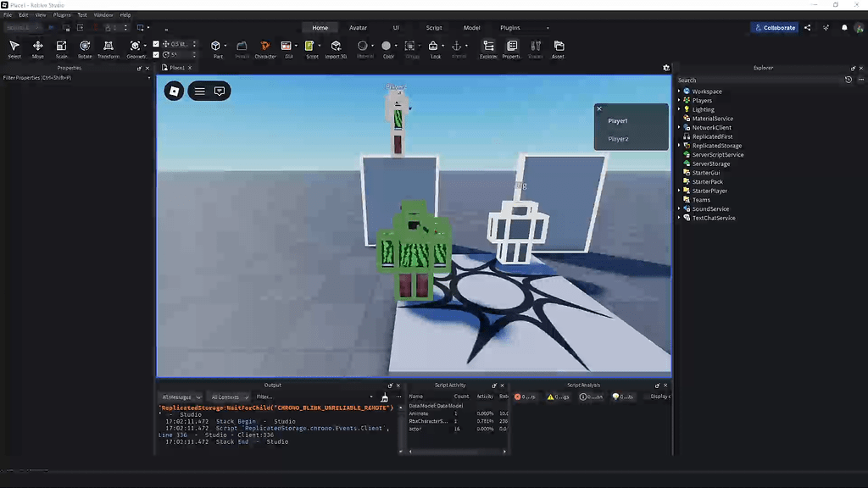
Task: Open the All Messages dropdown in Output
Action: click(x=181, y=396)
